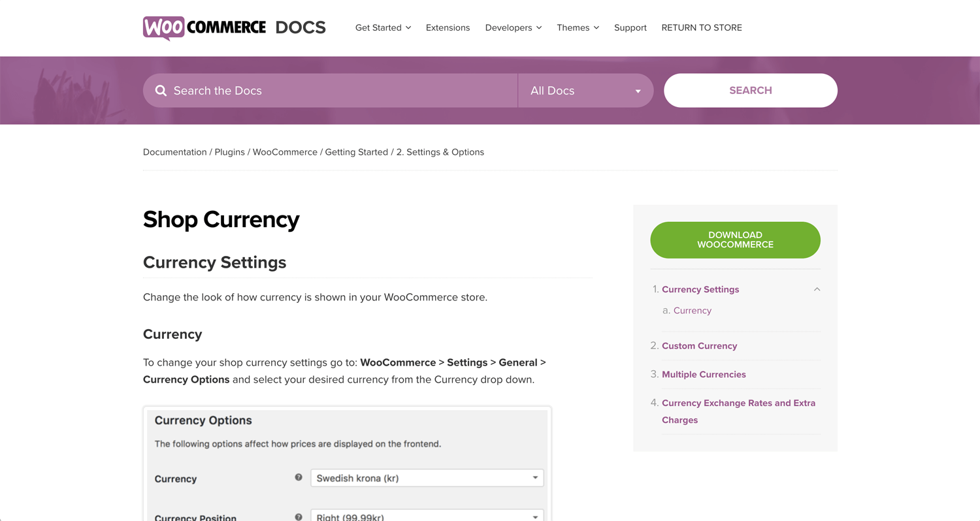Open the Get Started menu

[383, 27]
